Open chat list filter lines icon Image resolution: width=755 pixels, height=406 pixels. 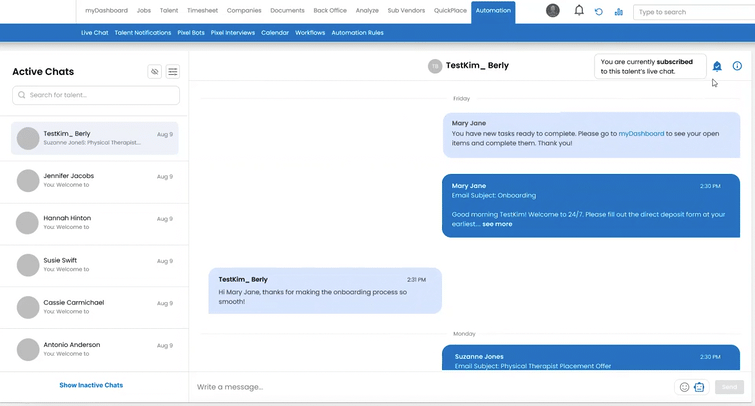173,72
